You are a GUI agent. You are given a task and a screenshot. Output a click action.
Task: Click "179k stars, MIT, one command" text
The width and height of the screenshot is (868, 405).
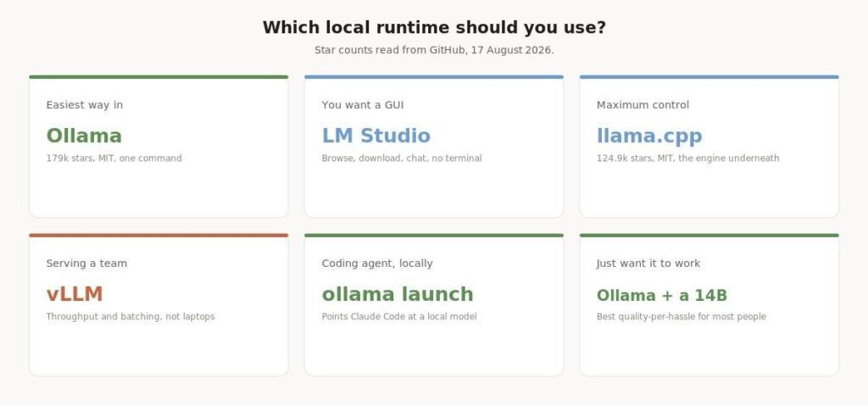[114, 158]
